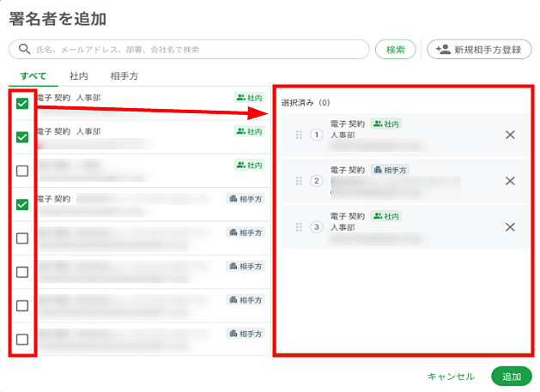Open 新規相手方登録 new counterparty registration
Image resolution: width=540 pixels, height=392 pixels.
(x=479, y=50)
